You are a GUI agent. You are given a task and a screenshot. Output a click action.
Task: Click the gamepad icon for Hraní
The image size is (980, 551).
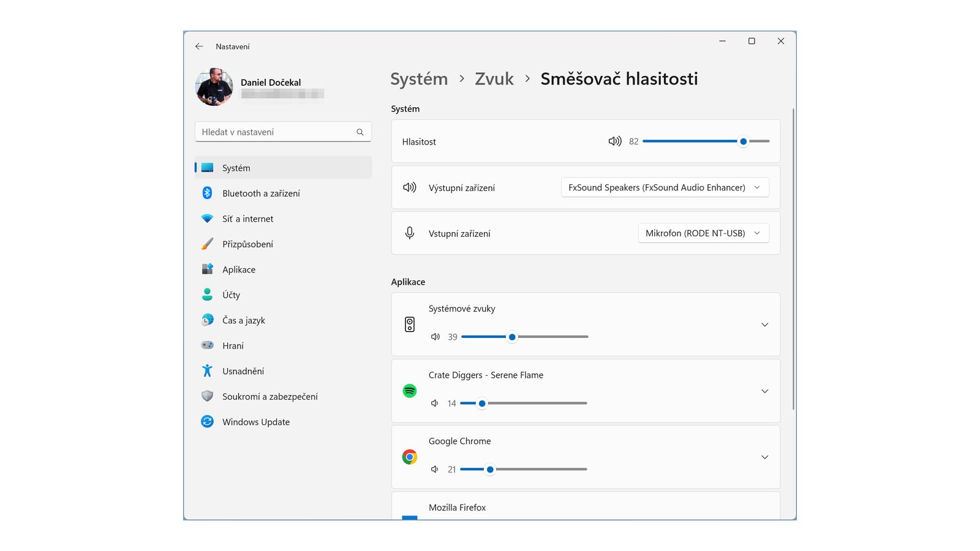207,345
